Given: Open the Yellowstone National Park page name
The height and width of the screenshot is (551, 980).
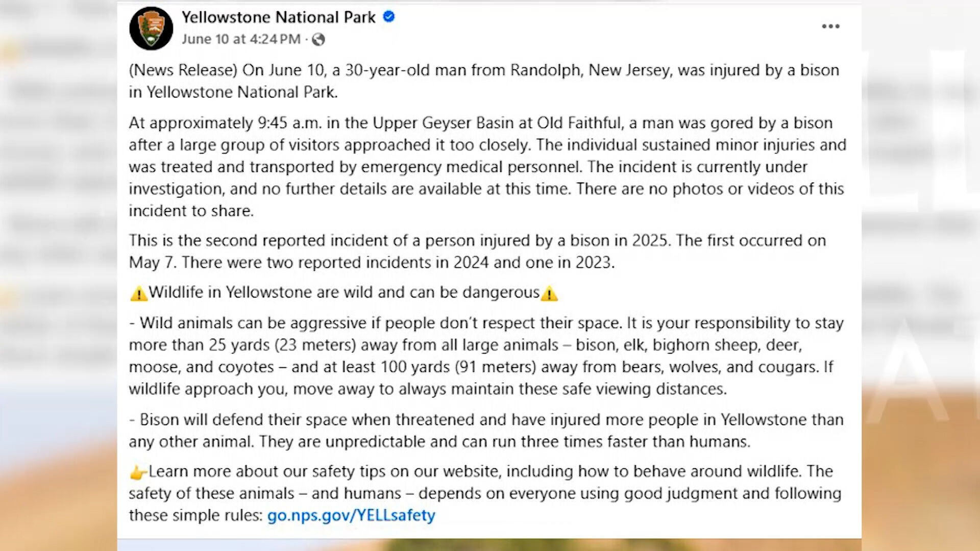Looking at the screenshot, I should pyautogui.click(x=279, y=17).
